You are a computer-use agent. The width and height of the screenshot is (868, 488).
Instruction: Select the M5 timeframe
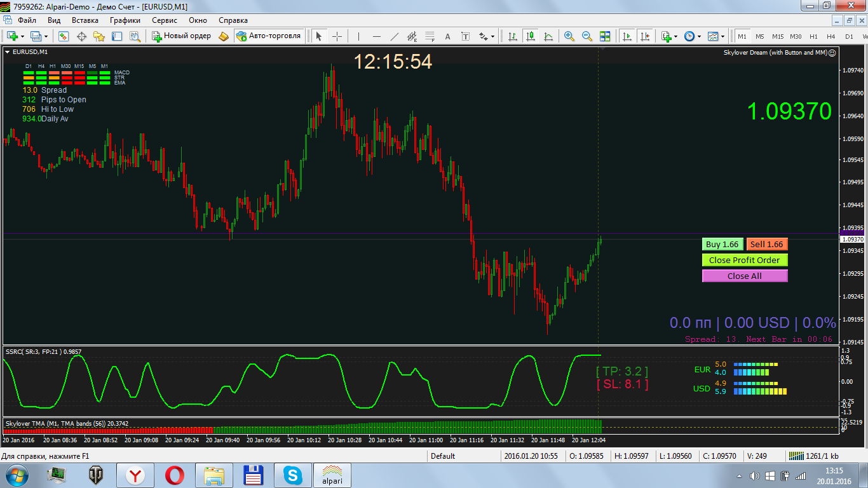(x=760, y=36)
